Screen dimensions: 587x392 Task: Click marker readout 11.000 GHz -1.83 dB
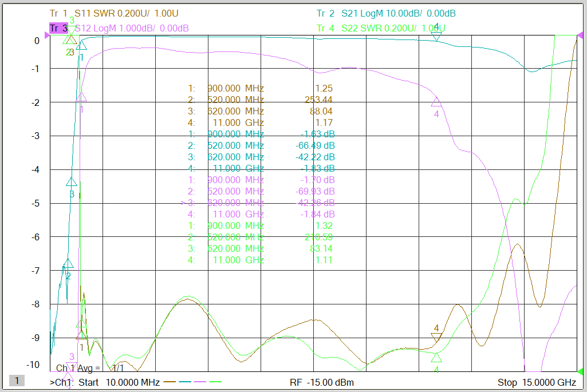click(x=261, y=168)
